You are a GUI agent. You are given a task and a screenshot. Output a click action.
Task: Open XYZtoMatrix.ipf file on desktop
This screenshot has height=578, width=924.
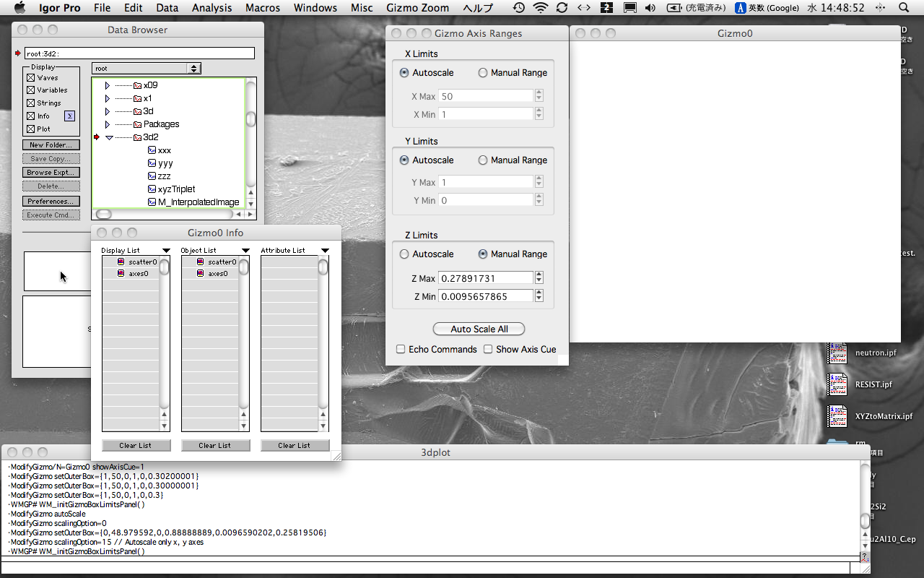[x=837, y=416]
